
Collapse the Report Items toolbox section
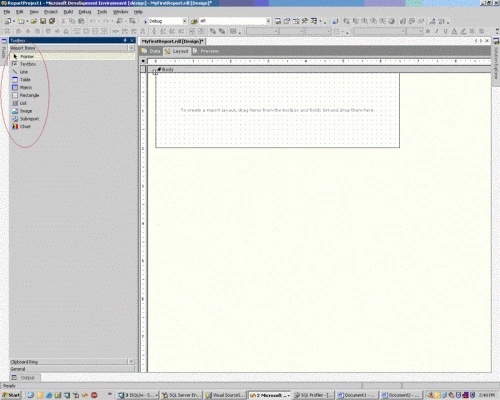(131, 48)
